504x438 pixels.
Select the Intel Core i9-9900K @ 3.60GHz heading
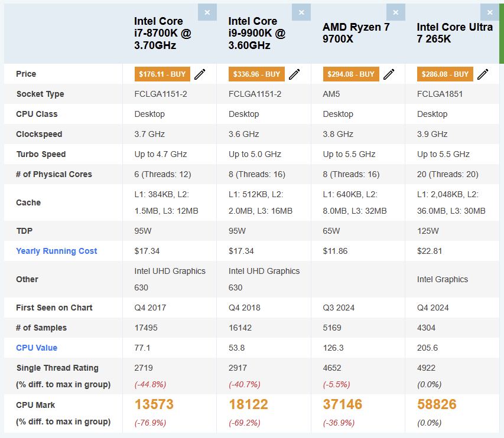257,34
